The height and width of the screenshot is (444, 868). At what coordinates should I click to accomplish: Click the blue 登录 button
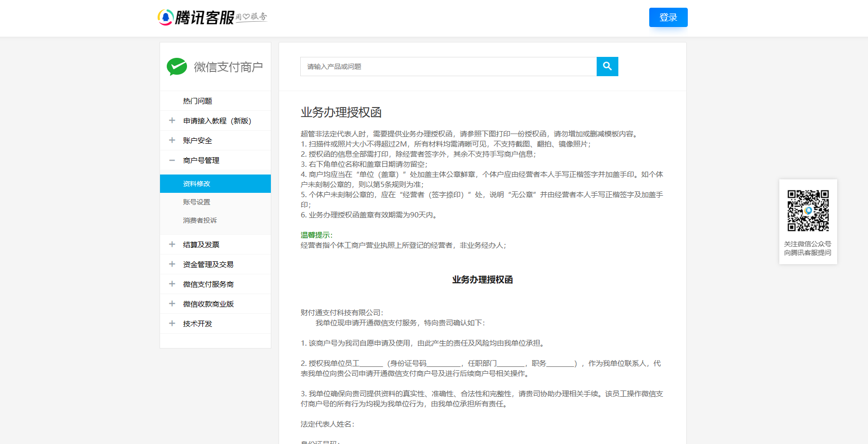tap(668, 17)
